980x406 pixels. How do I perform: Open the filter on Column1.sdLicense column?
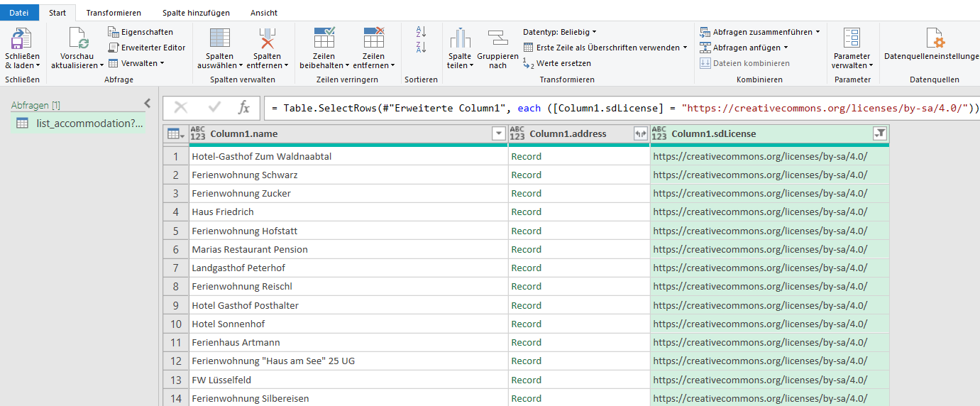[880, 133]
